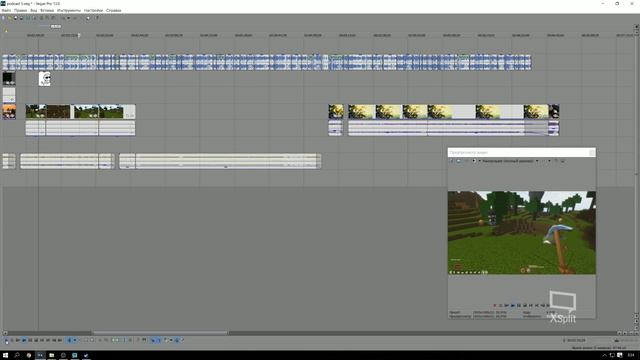
Task: Select the long audio event on top track
Action: point(267,62)
